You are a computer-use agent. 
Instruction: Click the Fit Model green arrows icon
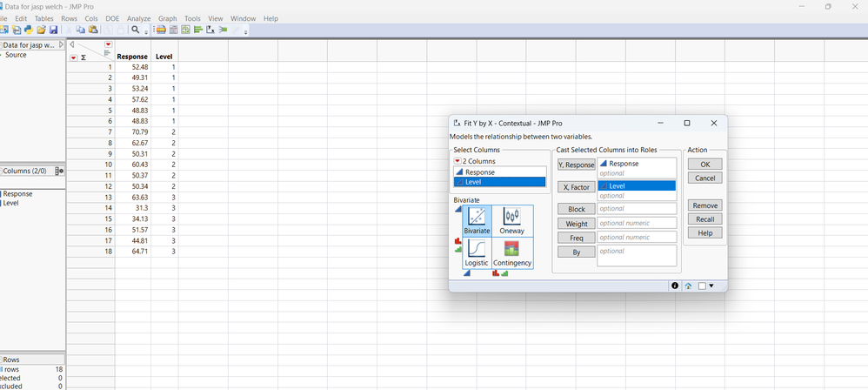[223, 30]
